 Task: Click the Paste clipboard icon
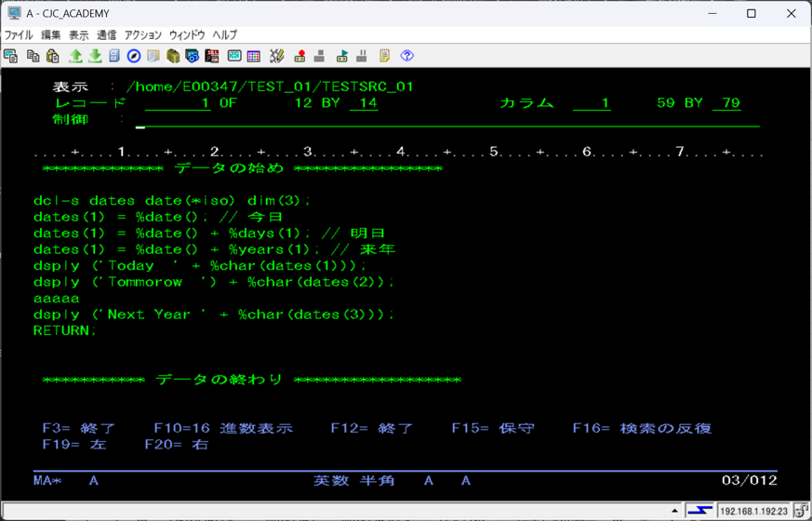(53, 56)
